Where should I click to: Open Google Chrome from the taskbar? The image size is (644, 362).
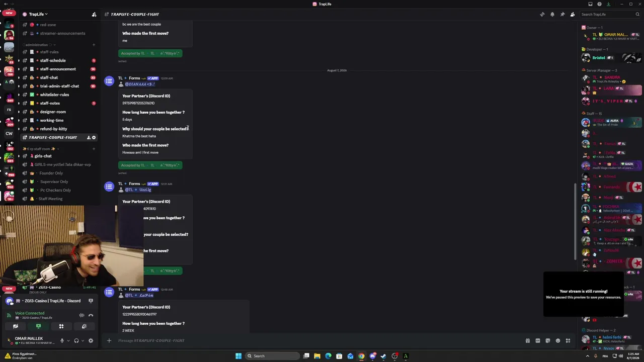coord(361,356)
